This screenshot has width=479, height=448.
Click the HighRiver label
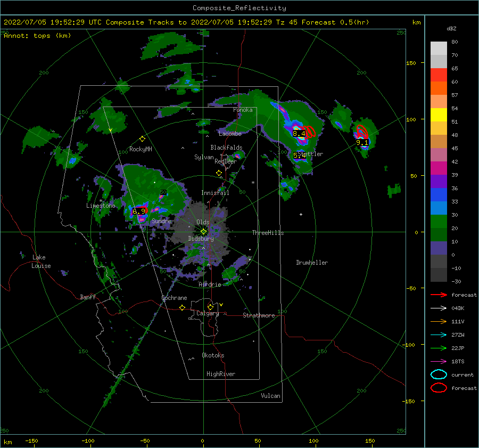[x=221, y=374]
